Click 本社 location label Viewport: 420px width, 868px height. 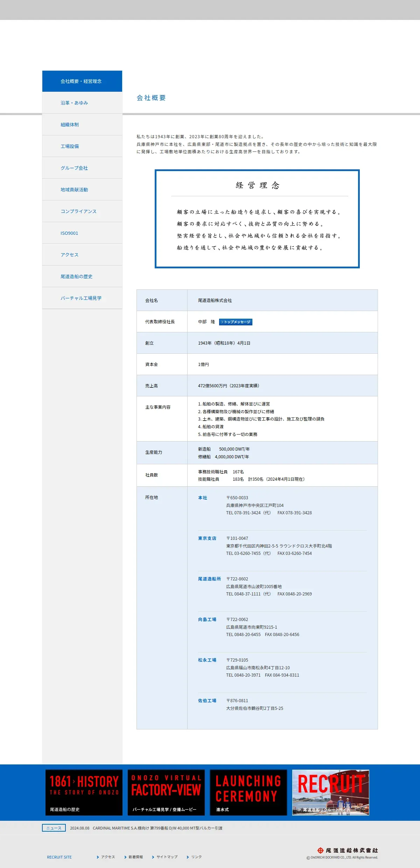tap(203, 498)
